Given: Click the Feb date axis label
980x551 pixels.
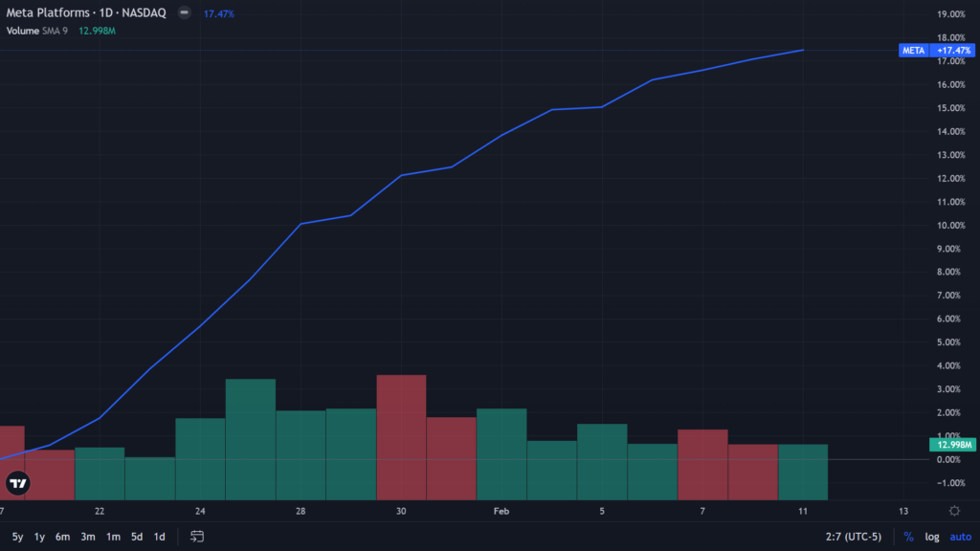Looking at the screenshot, I should pos(501,511).
